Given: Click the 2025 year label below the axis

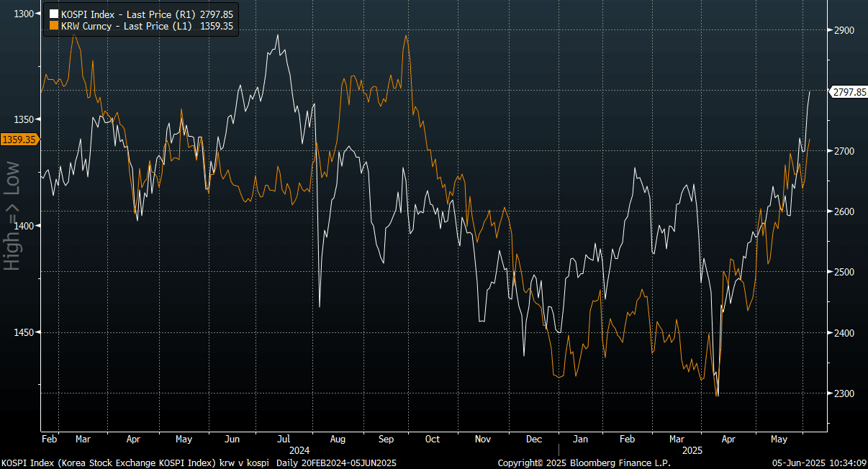Looking at the screenshot, I should point(692,450).
